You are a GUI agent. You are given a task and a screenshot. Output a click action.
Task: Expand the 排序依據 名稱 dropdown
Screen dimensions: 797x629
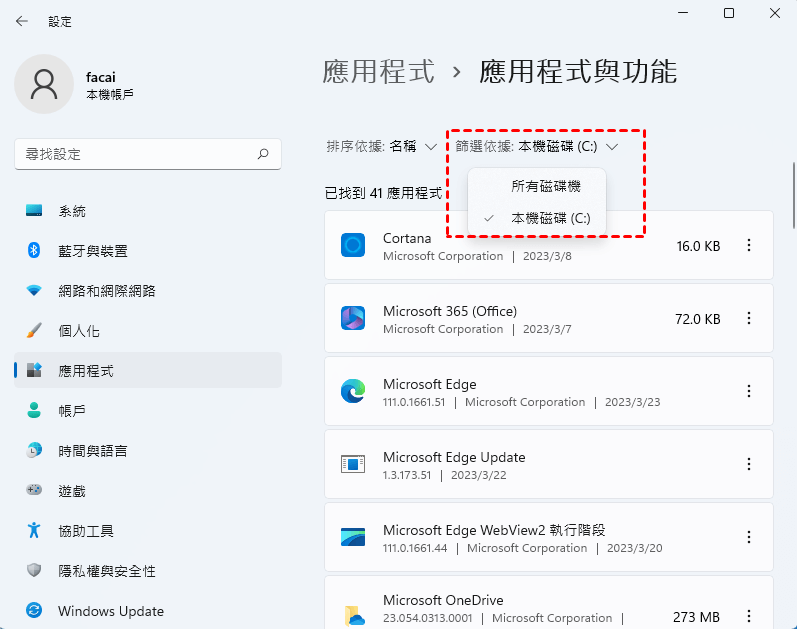click(382, 146)
